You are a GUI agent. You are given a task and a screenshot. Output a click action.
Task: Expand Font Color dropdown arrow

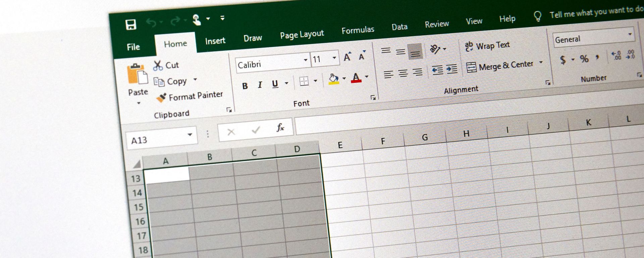[x=367, y=77]
